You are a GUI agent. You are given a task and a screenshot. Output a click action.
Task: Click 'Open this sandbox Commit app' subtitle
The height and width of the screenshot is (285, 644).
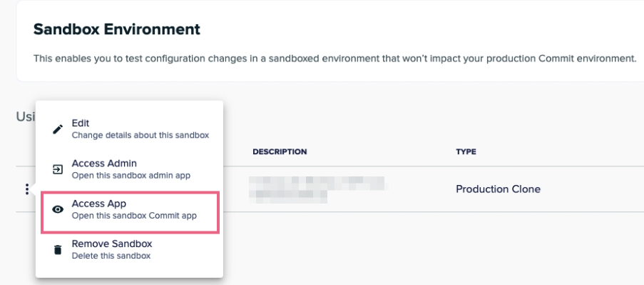click(x=134, y=216)
